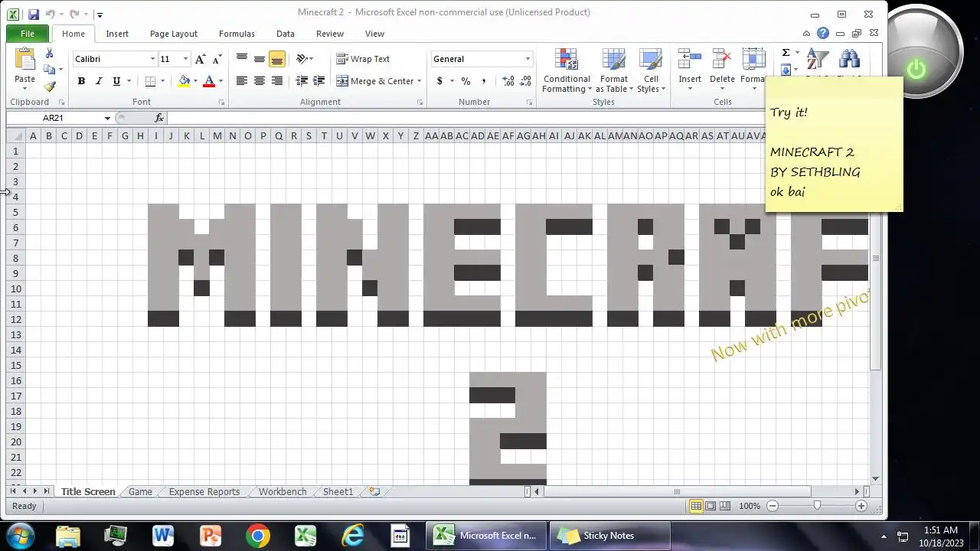Image resolution: width=980 pixels, height=551 pixels.
Task: Open the File tab
Action: [x=28, y=34]
